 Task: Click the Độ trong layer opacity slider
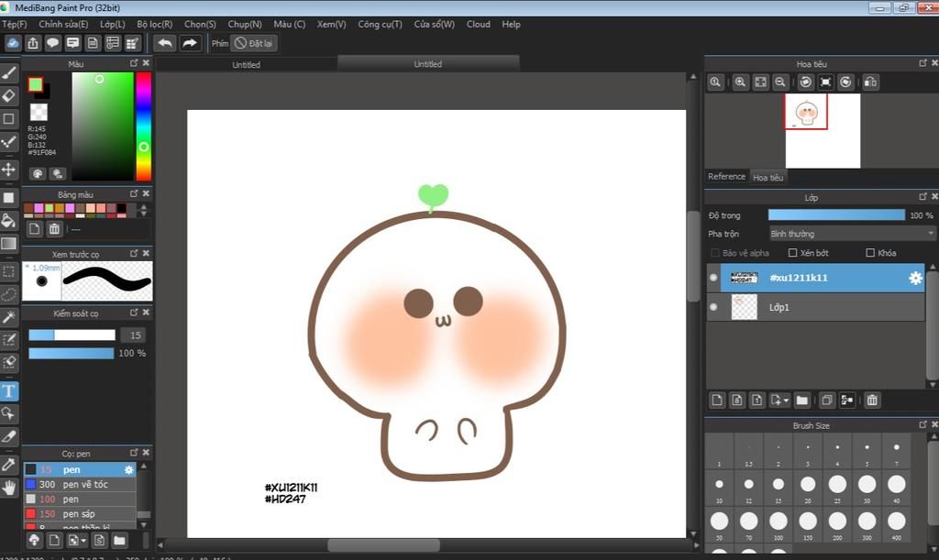[836, 215]
